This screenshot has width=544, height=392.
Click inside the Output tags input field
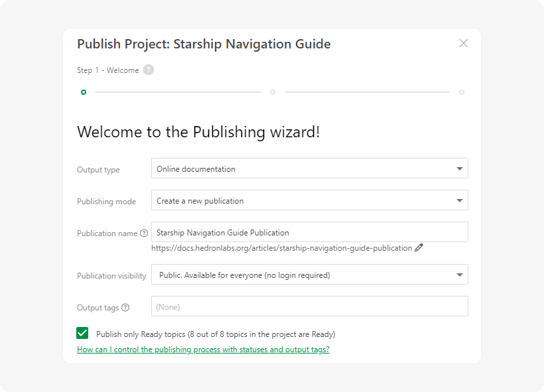point(309,306)
